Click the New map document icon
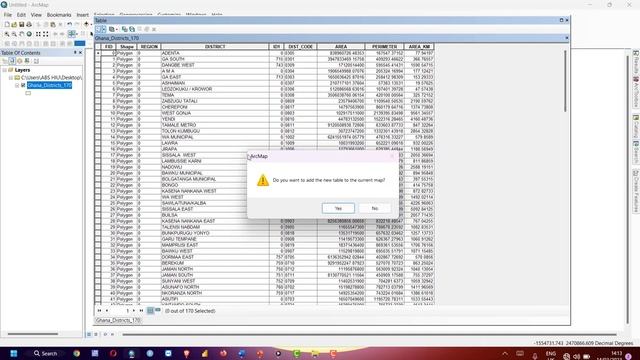Viewport: 640px width, 360px height. pos(7,24)
